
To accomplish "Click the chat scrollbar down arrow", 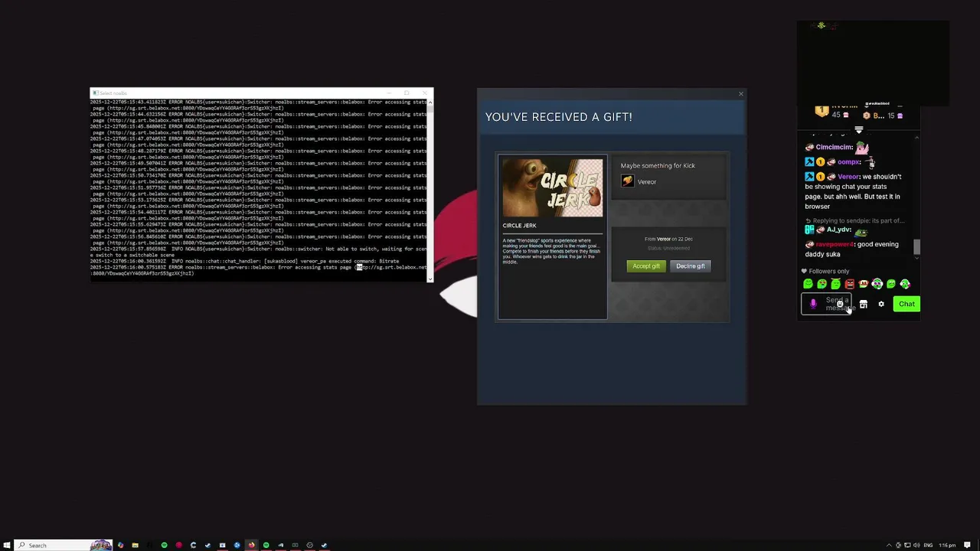I will 916,258.
